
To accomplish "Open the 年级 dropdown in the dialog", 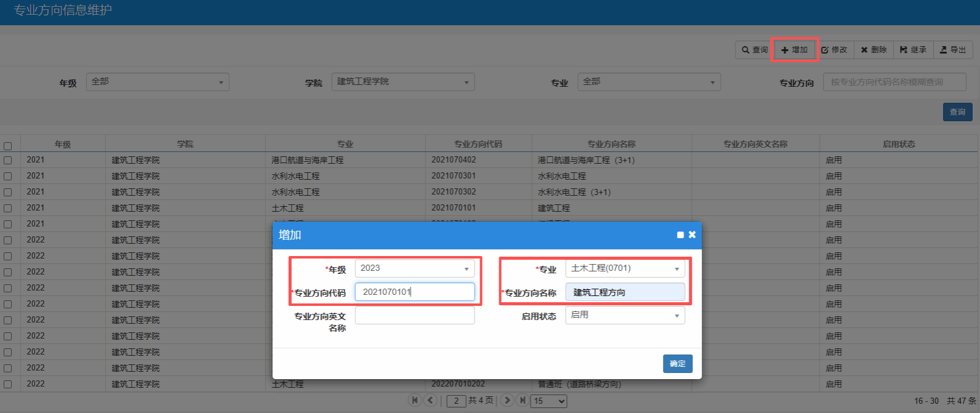I will 414,268.
